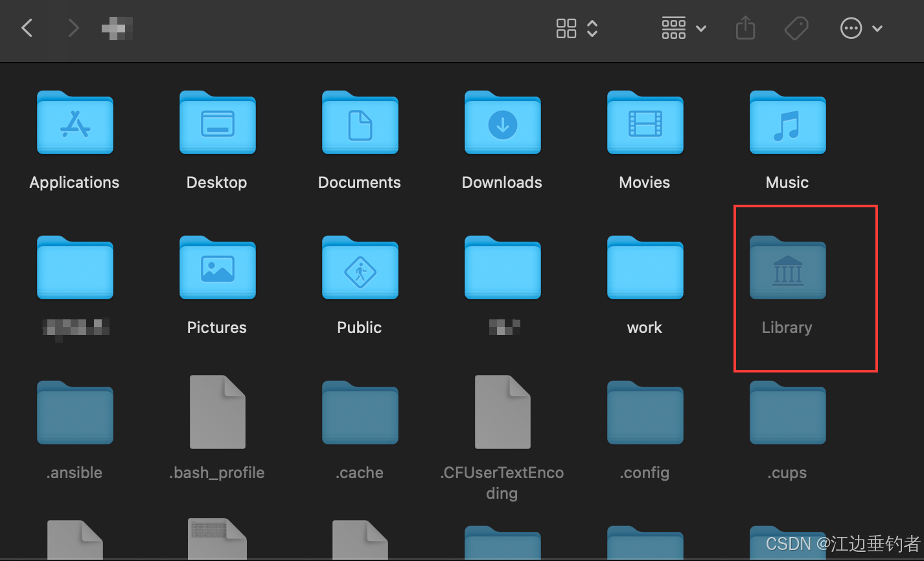Viewport: 924px width, 561px height.
Task: Click the .CFUserTextEncoding label text
Action: (502, 483)
